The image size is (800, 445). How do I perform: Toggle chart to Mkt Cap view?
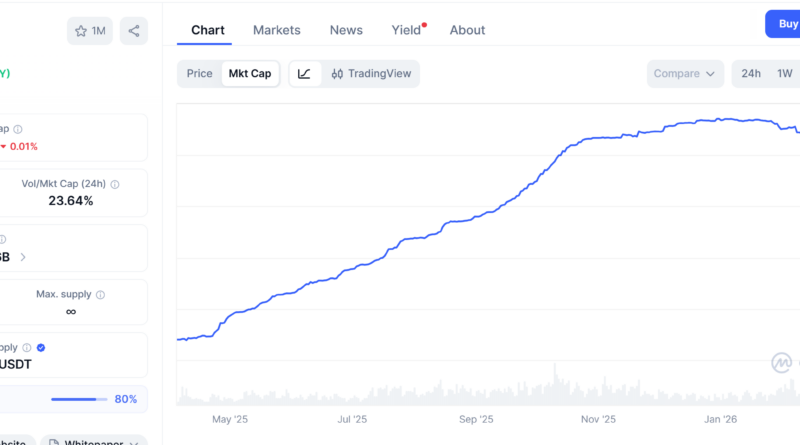click(250, 73)
